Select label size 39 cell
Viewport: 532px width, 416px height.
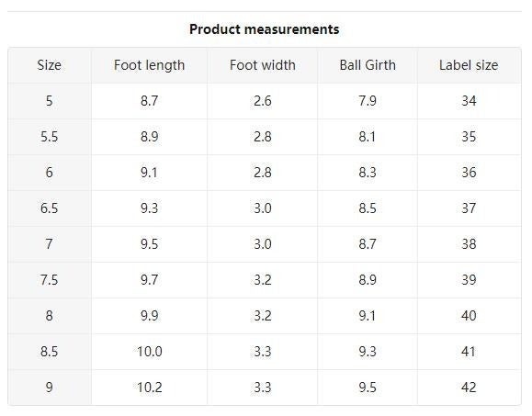coord(469,280)
